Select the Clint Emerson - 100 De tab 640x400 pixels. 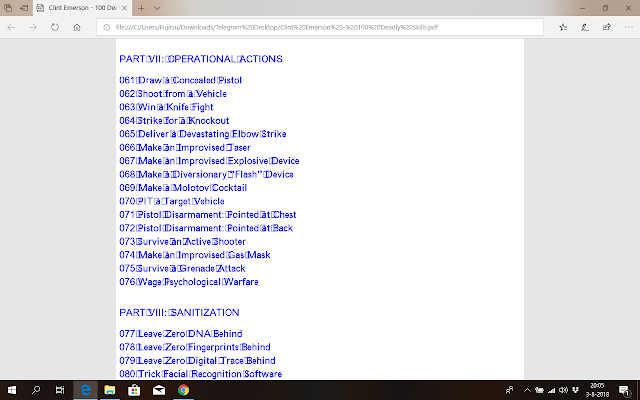pos(82,8)
